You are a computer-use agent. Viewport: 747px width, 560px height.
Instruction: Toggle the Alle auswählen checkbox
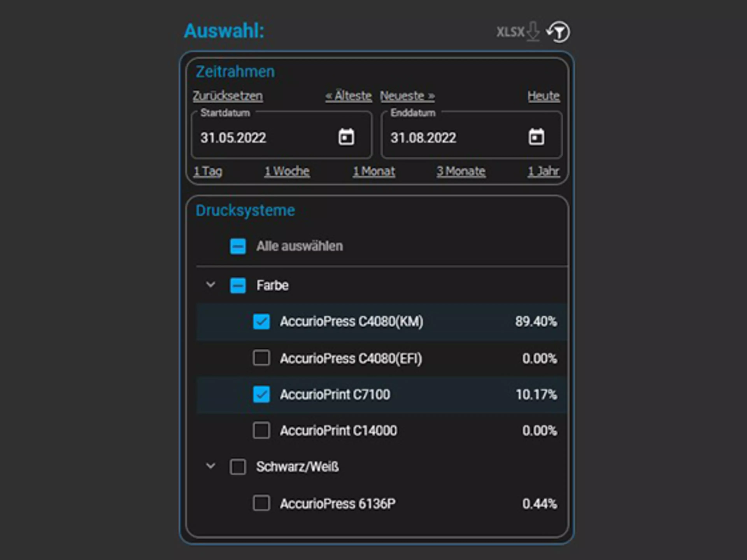(x=238, y=246)
